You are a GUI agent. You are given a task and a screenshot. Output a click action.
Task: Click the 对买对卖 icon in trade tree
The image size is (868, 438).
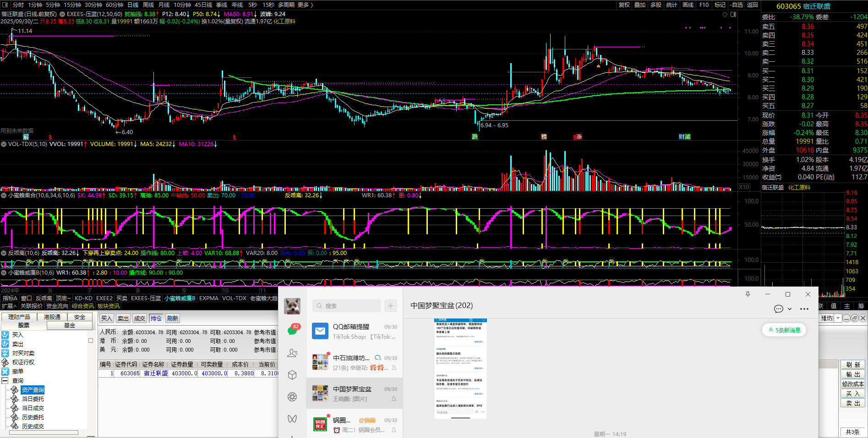pyautogui.click(x=5, y=353)
